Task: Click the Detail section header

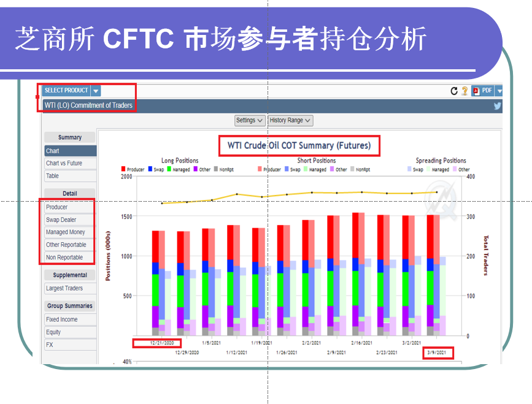Action: 70,193
